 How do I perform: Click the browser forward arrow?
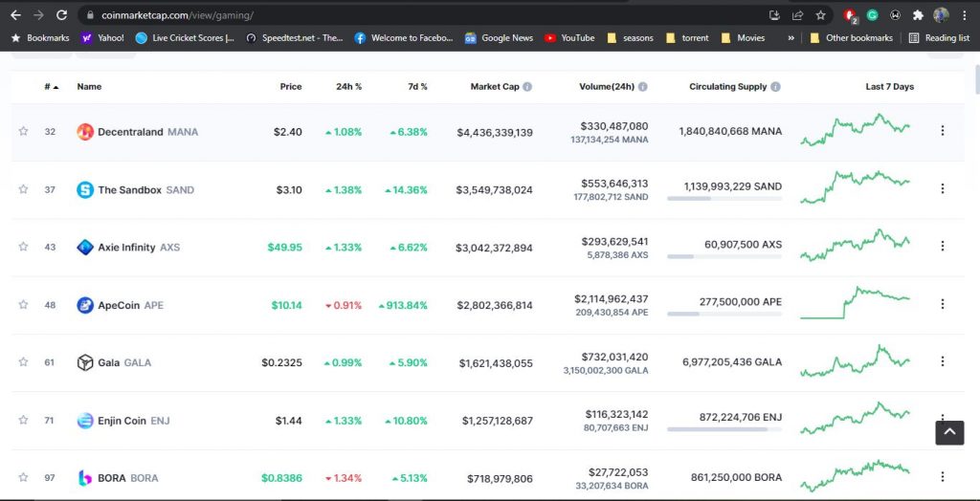tap(38, 15)
